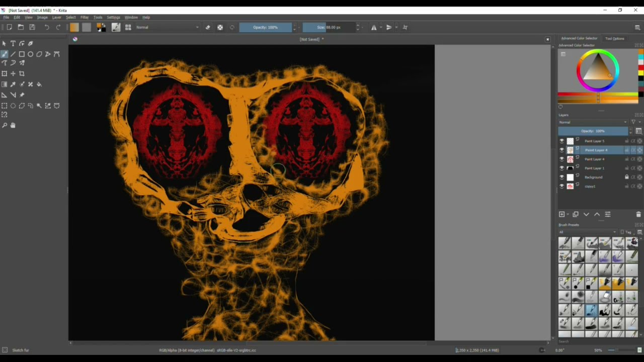Select the Rectangle shape tool

click(x=22, y=54)
